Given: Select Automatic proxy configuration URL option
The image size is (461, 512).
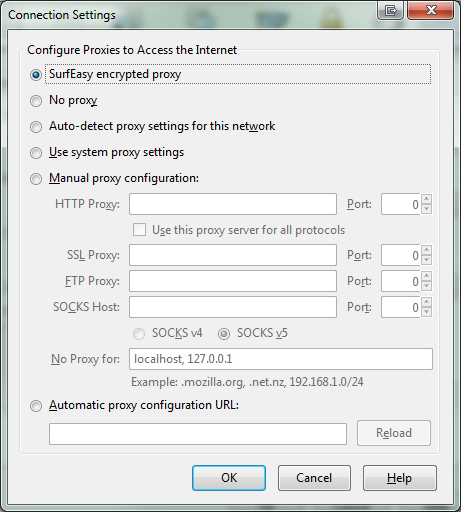Looking at the screenshot, I should coord(36,406).
